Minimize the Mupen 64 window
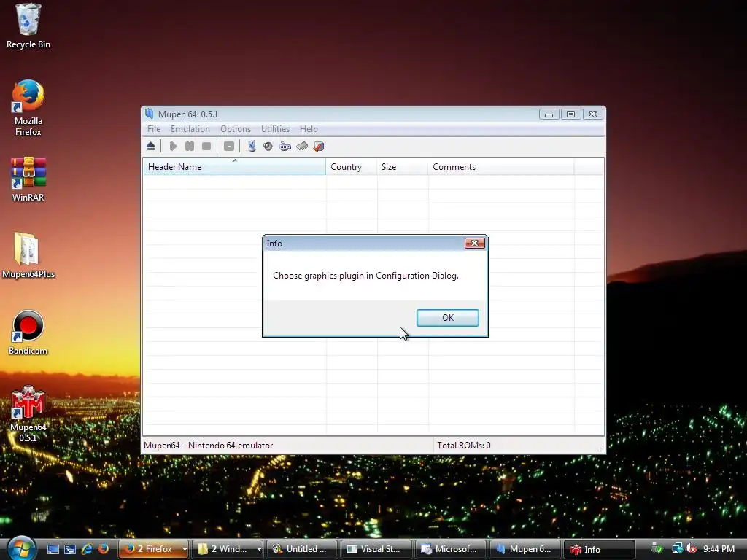Viewport: 747px width, 560px height. click(549, 114)
